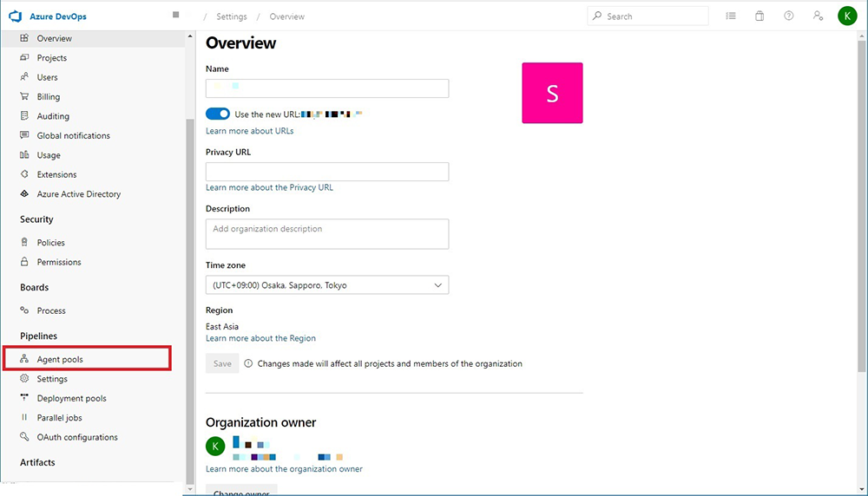This screenshot has height=496, width=868.
Task: Click the organization Name input field
Action: point(327,88)
